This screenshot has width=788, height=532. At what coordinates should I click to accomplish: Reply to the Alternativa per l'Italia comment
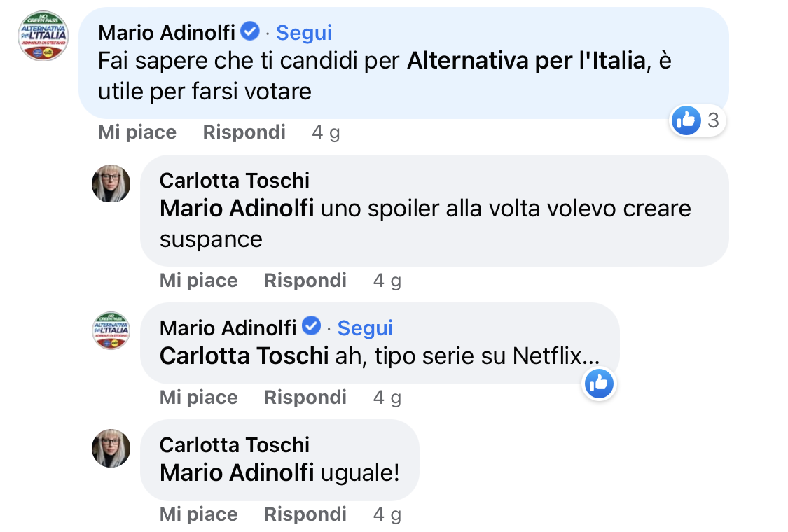pyautogui.click(x=244, y=132)
